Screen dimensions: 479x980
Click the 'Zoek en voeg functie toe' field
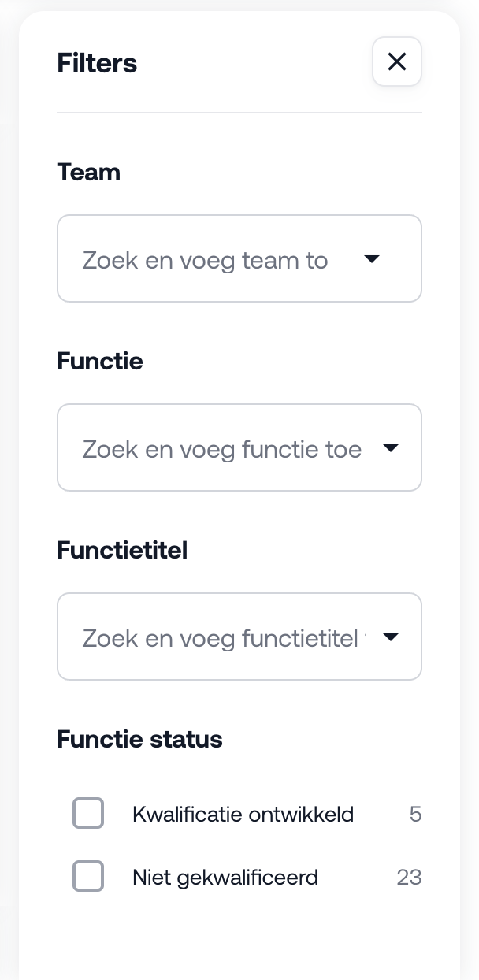(x=221, y=449)
